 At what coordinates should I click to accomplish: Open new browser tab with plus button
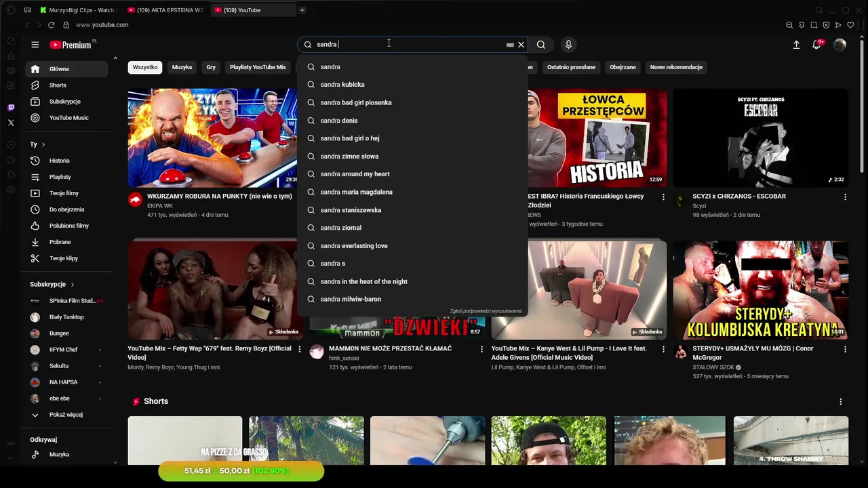(302, 10)
